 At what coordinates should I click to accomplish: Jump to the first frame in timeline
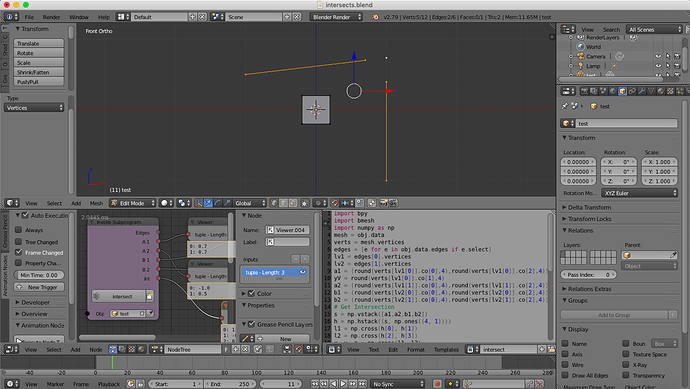pos(314,384)
